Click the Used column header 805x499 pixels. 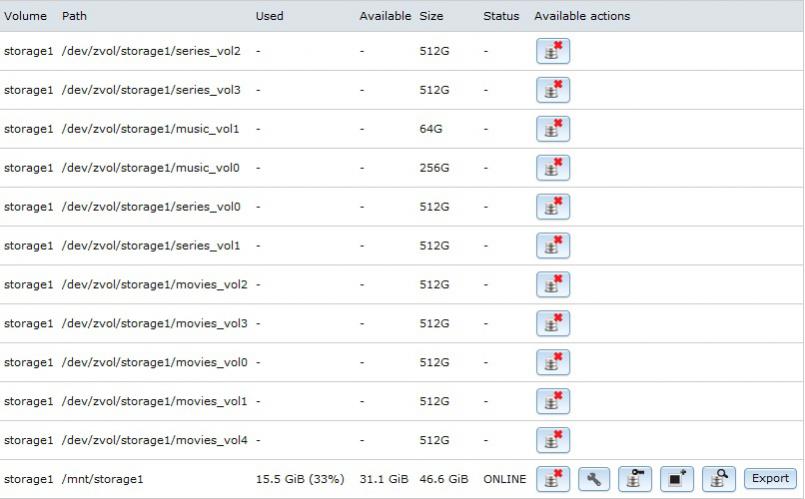[270, 16]
